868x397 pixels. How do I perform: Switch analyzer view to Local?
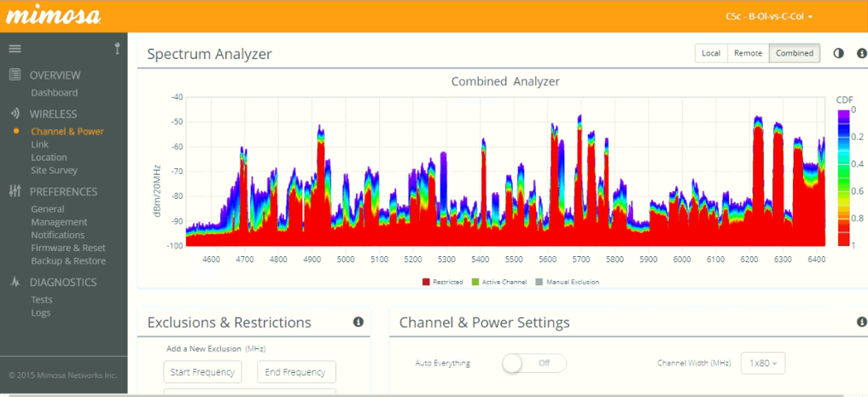710,53
